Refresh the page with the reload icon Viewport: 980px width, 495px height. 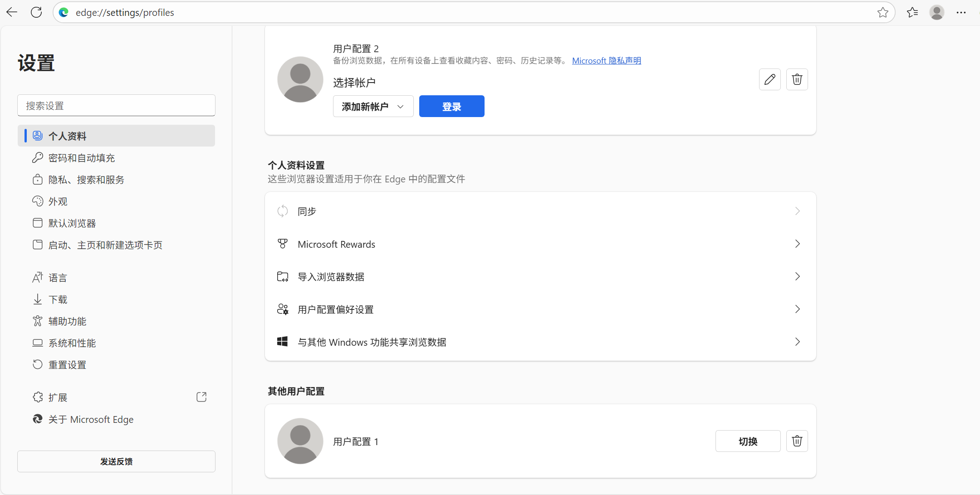click(36, 13)
